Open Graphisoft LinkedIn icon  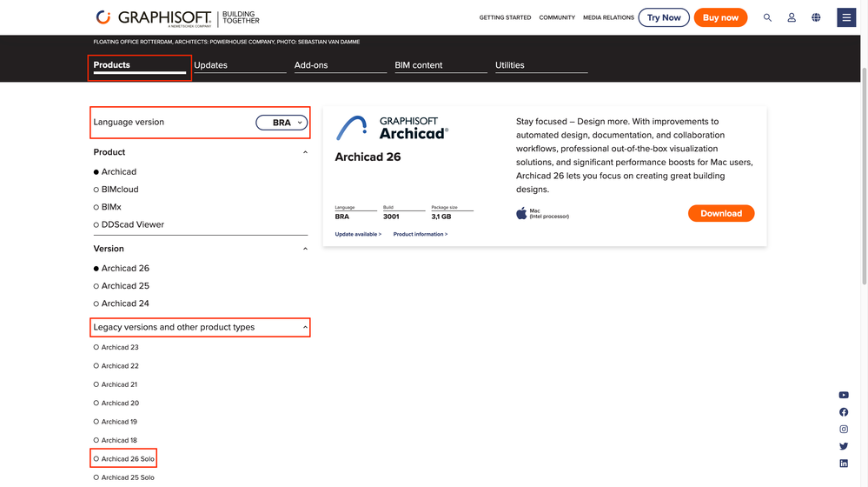[x=844, y=464]
